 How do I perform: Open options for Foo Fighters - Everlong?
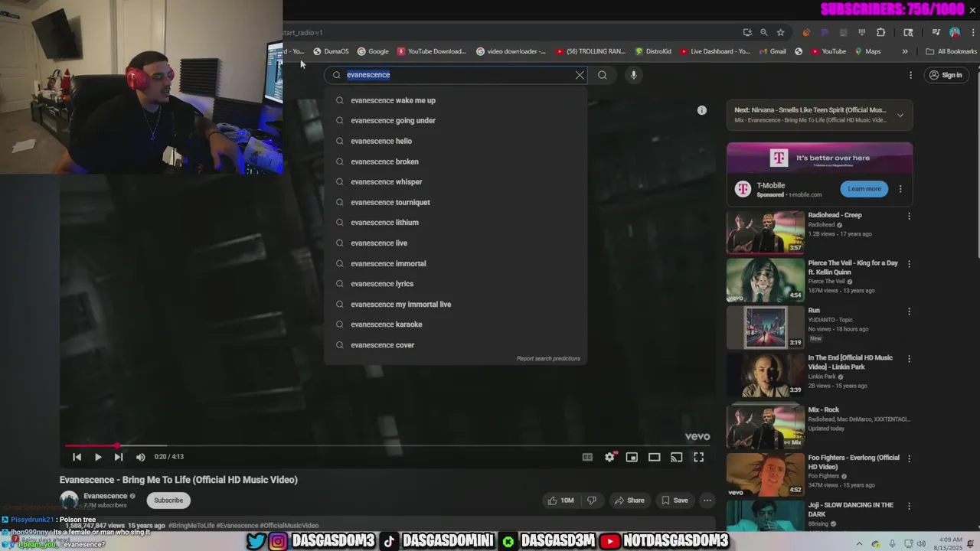point(909,458)
